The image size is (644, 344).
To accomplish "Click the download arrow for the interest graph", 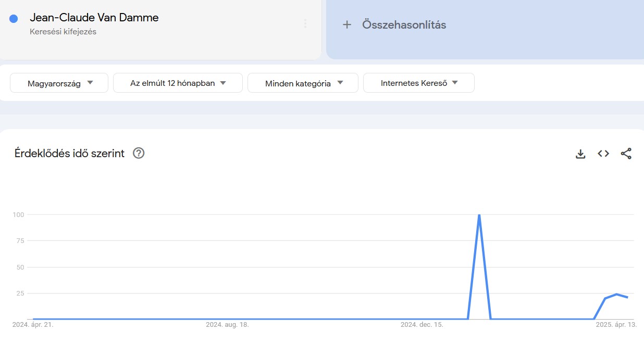I will click(580, 154).
